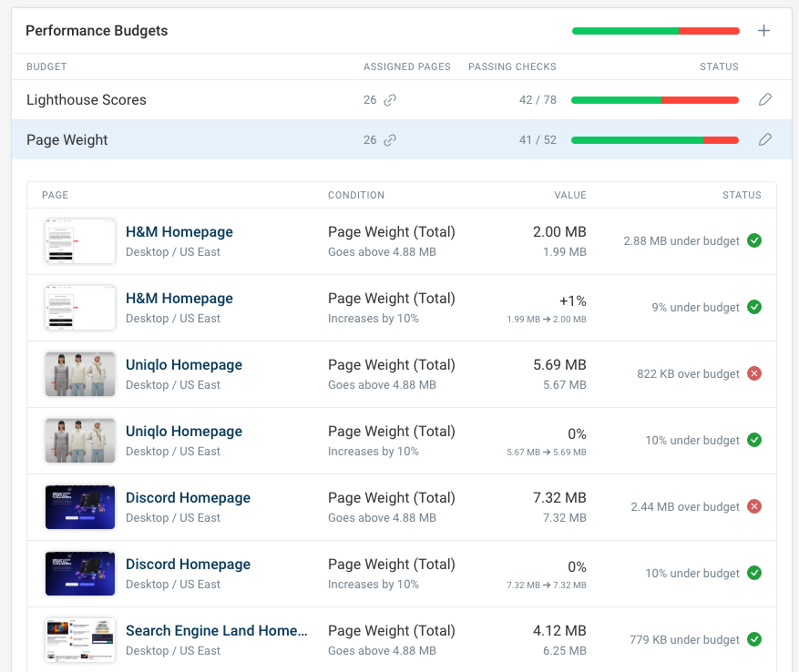The height and width of the screenshot is (672, 799).
Task: Edit the Page Weight budget
Action: [x=764, y=140]
